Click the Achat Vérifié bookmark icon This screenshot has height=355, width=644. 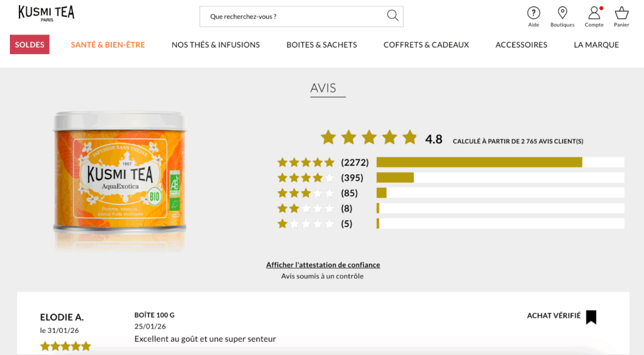pyautogui.click(x=591, y=317)
